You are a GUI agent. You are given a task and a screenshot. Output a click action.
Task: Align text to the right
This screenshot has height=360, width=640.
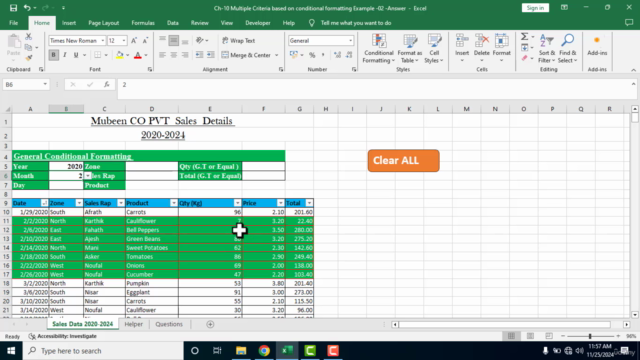(x=185, y=55)
